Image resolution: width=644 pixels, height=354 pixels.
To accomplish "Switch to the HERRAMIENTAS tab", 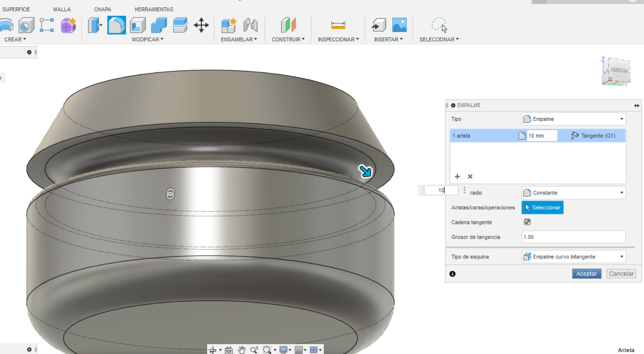I will tap(154, 9).
